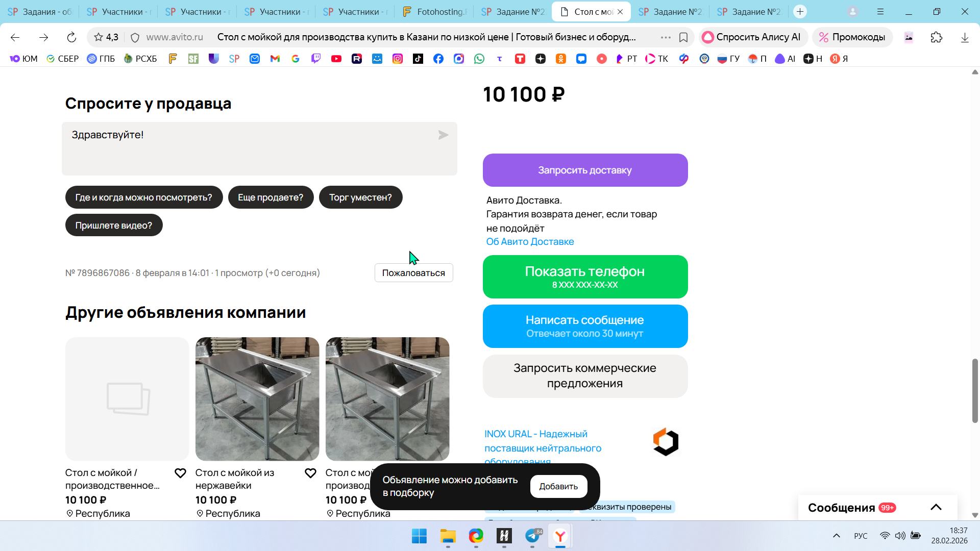The width and height of the screenshot is (980, 551).
Task: Open the Об Авито Доставке link
Action: [530, 242]
